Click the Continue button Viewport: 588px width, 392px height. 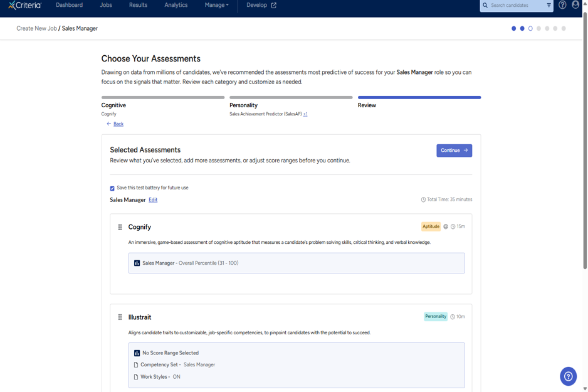[454, 151]
